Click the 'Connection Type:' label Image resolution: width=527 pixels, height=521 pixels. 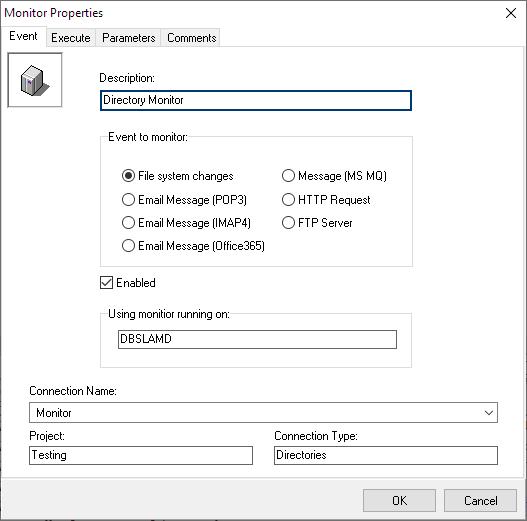point(316,436)
